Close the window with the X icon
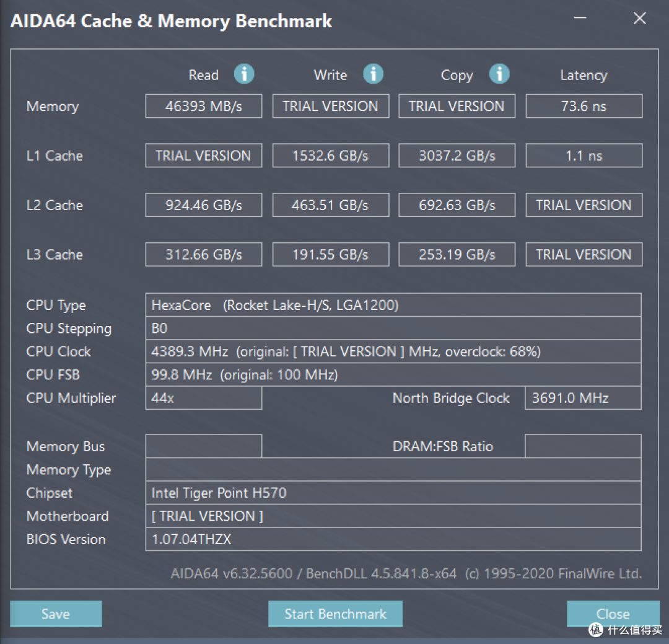The image size is (669, 644). 639,19
